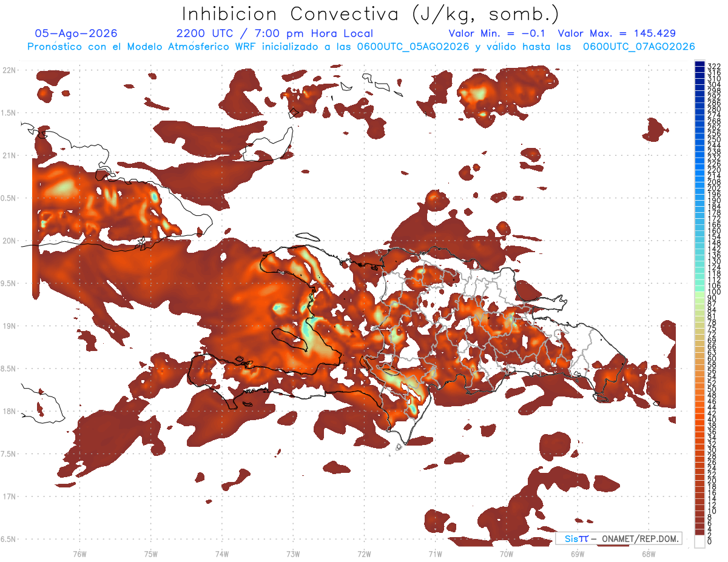Click the 21N latitude axis label
The height and width of the screenshot is (562, 728).
pos(10,156)
